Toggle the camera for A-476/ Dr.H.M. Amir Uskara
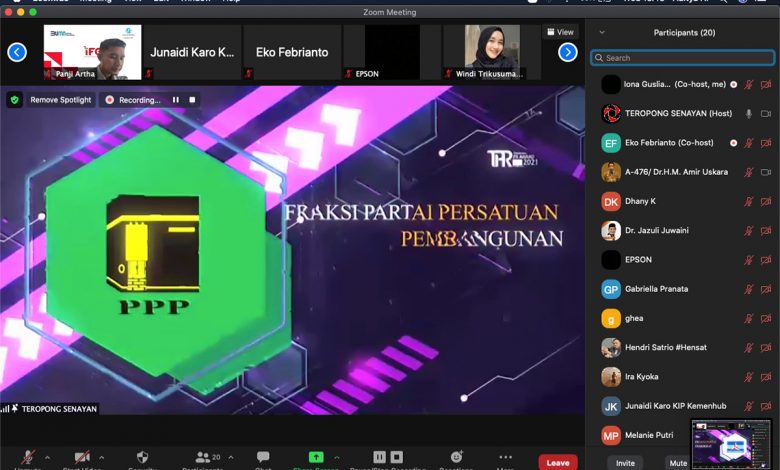The image size is (780, 470). pos(766,172)
